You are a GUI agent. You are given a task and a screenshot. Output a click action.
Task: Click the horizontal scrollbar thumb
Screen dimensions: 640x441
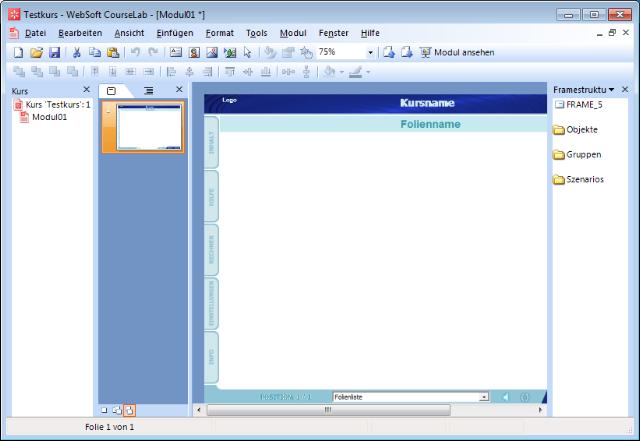pyautogui.click(x=329, y=410)
